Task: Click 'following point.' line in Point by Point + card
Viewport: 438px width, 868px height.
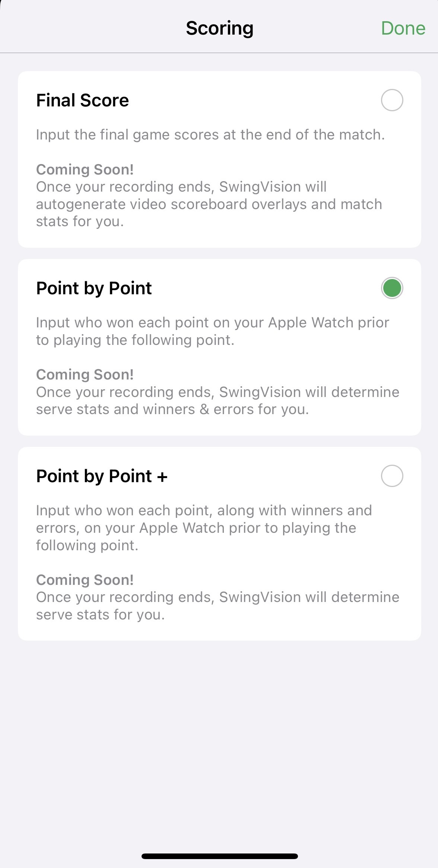Action: 87,545
